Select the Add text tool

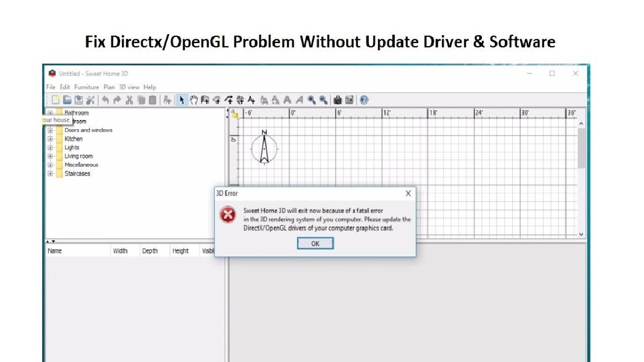click(251, 100)
